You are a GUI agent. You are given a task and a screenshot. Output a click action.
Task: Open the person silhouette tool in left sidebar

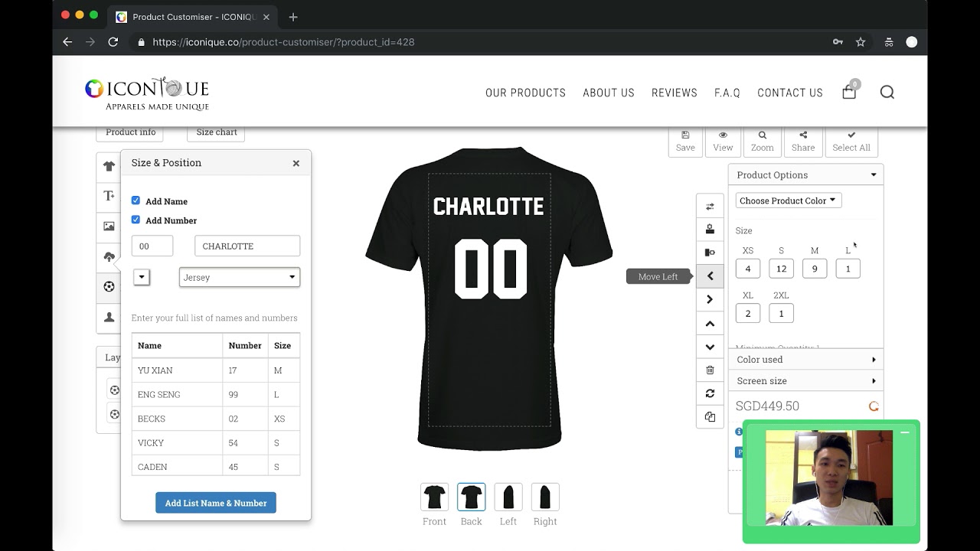(x=109, y=317)
